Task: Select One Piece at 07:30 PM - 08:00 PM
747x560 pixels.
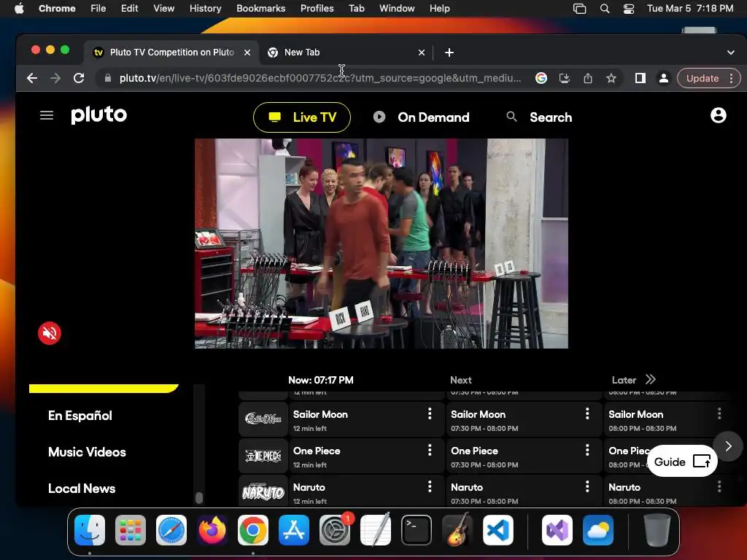Action: click(x=524, y=456)
